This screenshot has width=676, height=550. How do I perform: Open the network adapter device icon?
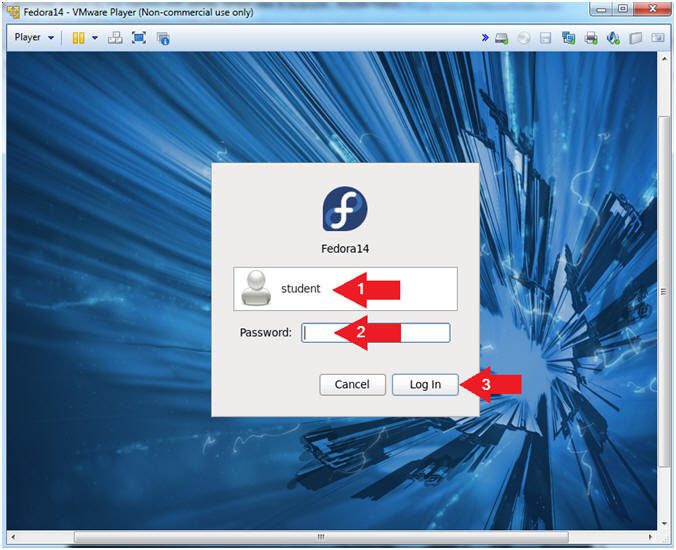(568, 38)
